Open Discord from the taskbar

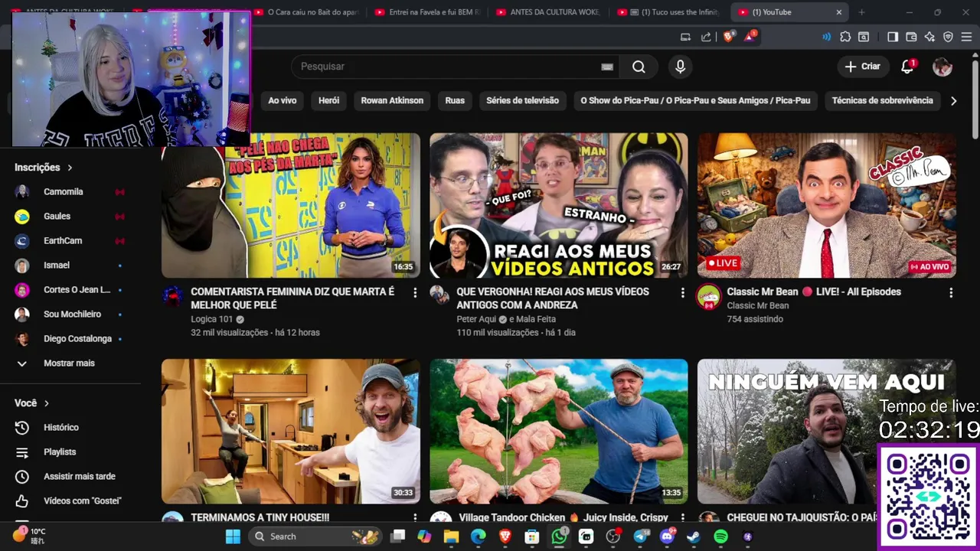coord(667,536)
